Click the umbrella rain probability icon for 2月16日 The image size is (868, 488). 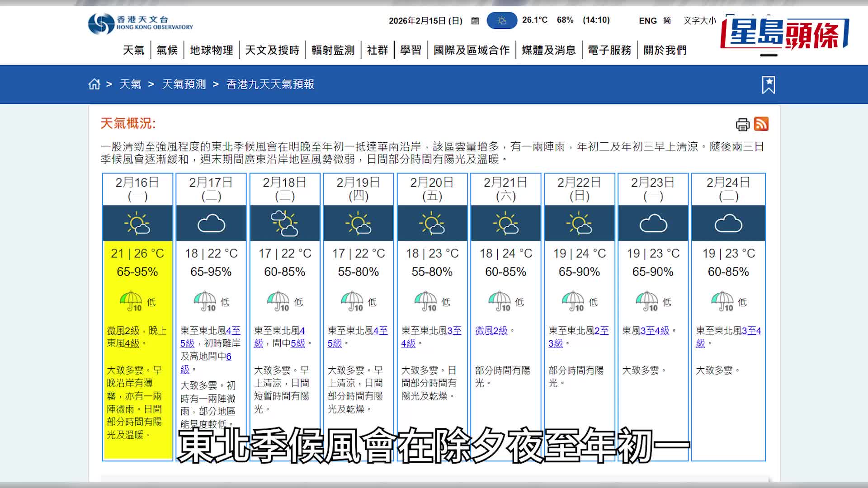[131, 301]
